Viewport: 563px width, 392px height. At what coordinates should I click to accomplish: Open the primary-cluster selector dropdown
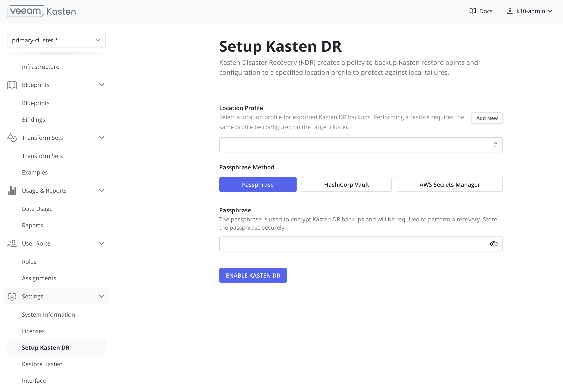[x=56, y=40]
